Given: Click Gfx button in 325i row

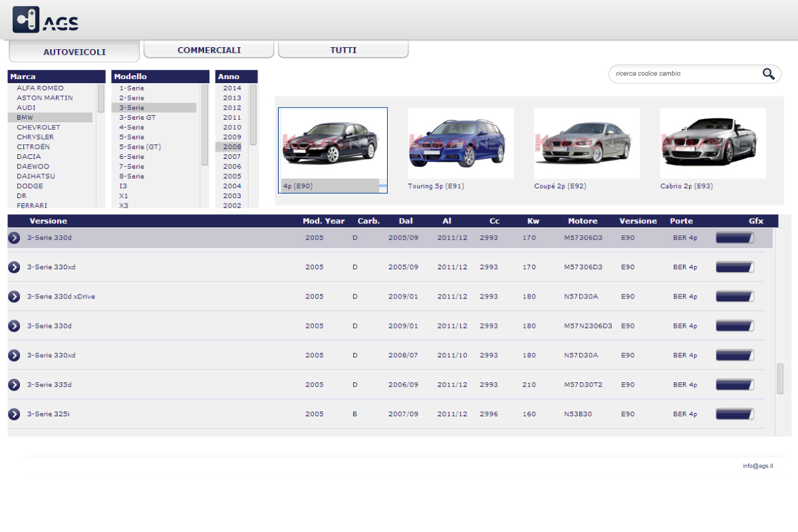Looking at the screenshot, I should (735, 414).
